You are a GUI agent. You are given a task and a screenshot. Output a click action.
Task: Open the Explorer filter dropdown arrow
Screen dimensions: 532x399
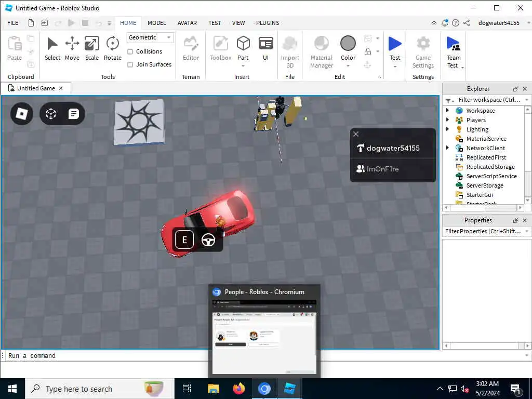pos(527,100)
